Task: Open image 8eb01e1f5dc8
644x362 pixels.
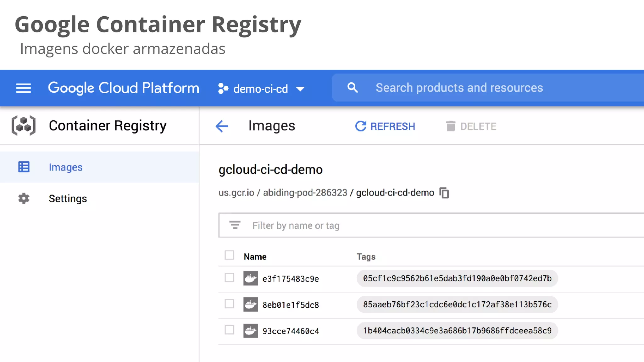Action: tap(291, 305)
